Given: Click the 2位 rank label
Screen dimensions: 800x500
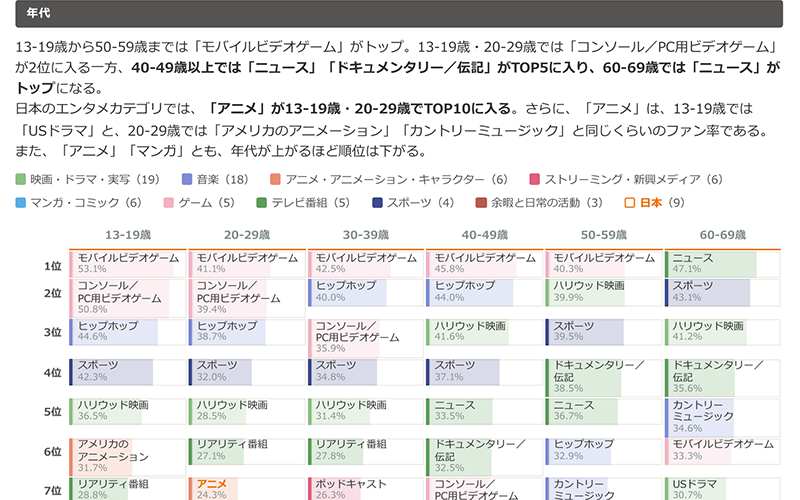Looking at the screenshot, I should click(x=53, y=293).
